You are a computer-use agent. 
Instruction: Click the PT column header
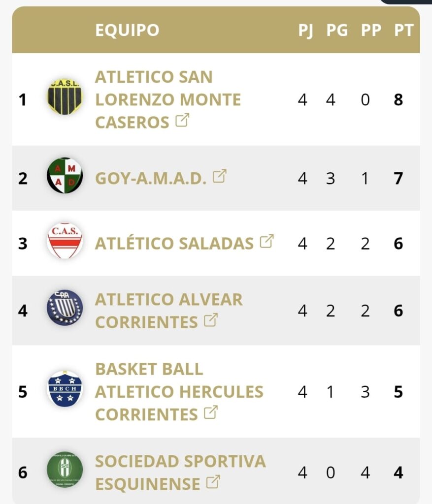[404, 30]
